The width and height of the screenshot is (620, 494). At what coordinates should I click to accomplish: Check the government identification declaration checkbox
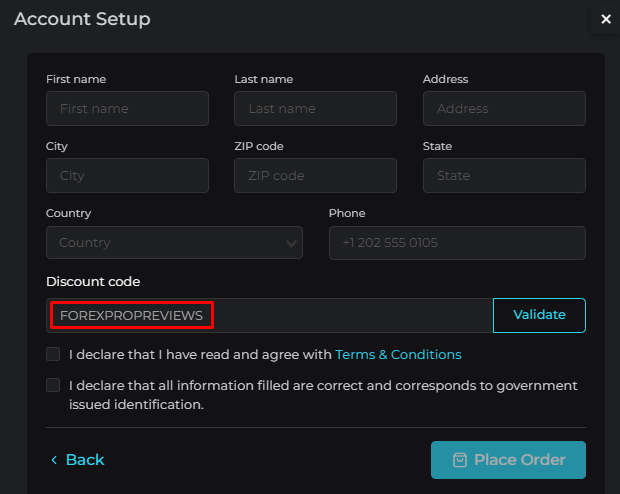53,385
